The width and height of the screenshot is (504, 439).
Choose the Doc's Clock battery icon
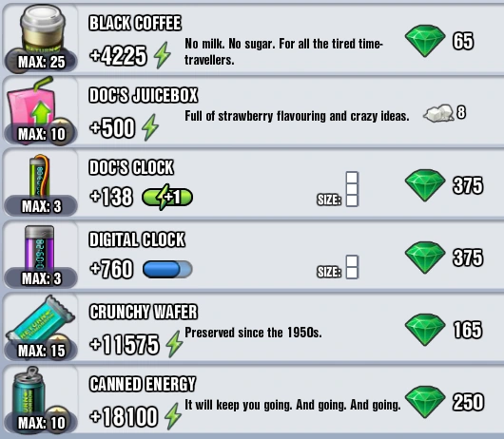click(39, 175)
